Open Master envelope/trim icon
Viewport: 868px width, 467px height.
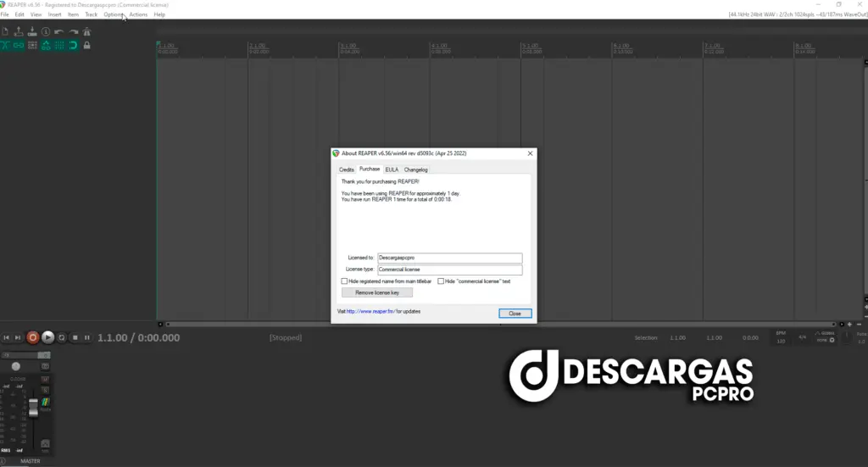pyautogui.click(x=46, y=444)
